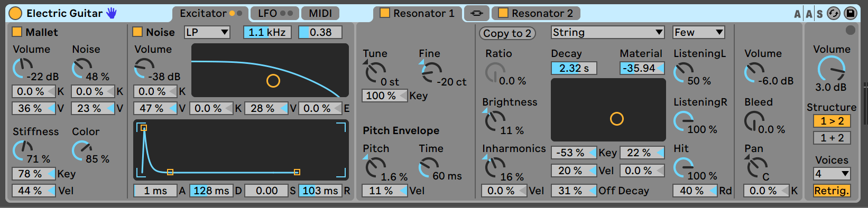This screenshot has width=868, height=208.
Task: Toggle the Mallet section on/off
Action: 17,32
